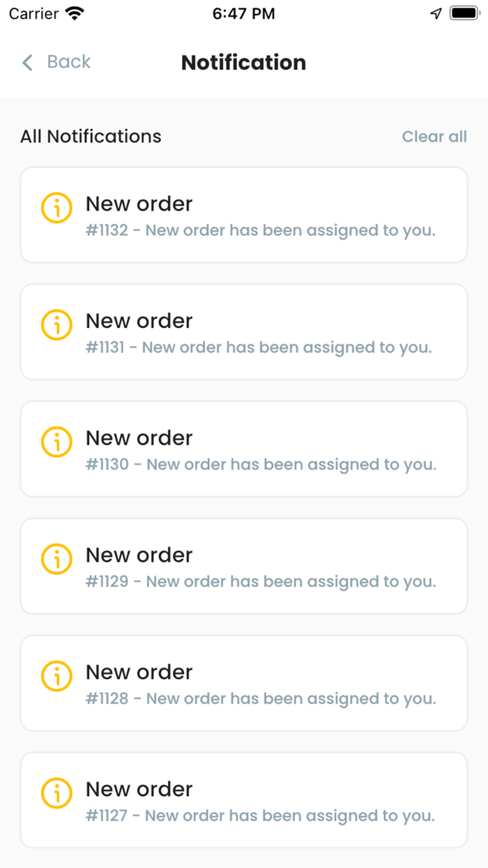
Task: Click the info icon on order #1132 notification
Action: 56,207
